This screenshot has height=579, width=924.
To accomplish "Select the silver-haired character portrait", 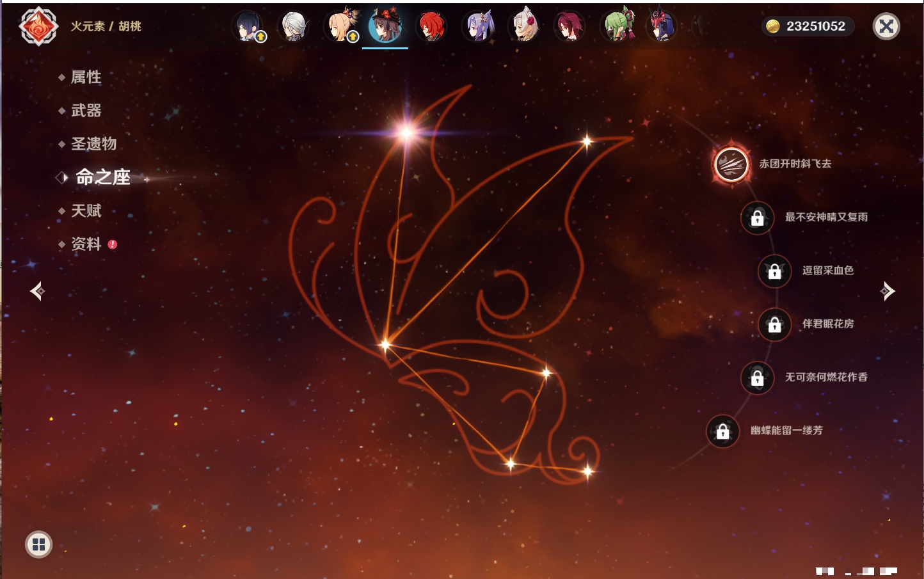I will click(294, 26).
